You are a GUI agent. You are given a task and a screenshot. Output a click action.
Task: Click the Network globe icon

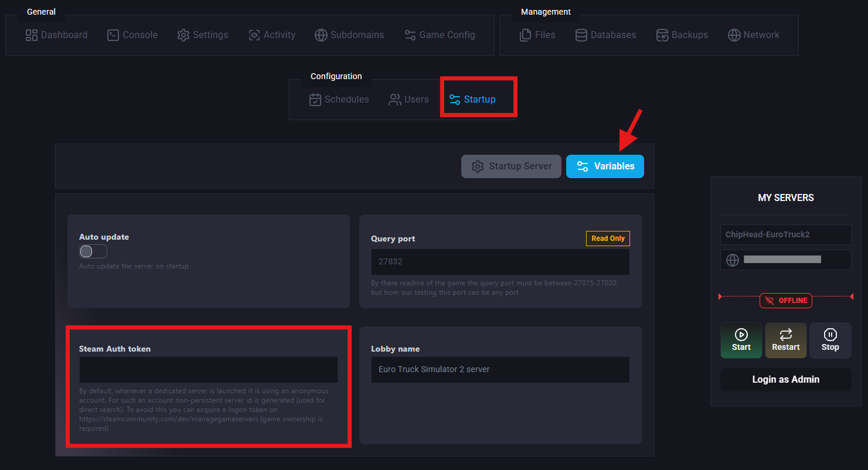(x=734, y=35)
